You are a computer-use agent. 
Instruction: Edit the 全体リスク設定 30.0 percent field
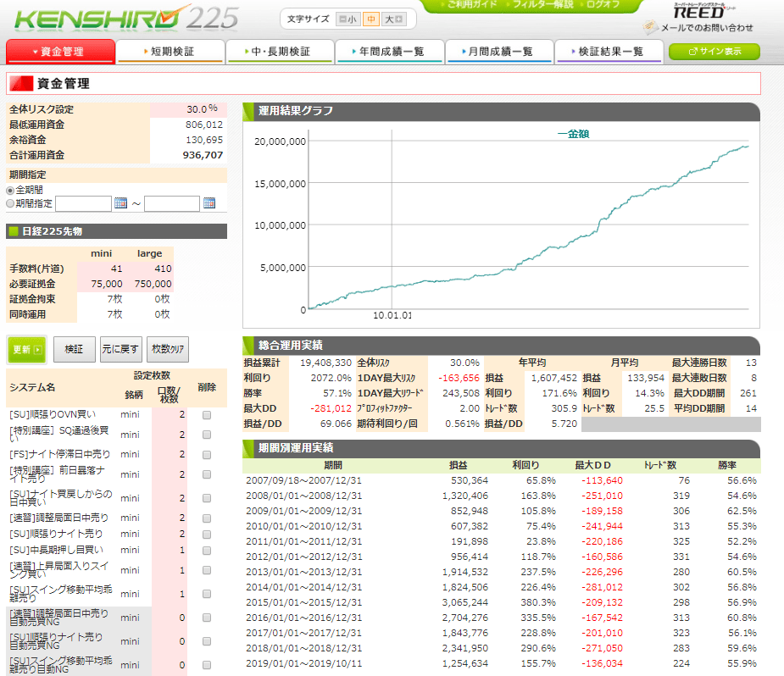tap(188, 109)
